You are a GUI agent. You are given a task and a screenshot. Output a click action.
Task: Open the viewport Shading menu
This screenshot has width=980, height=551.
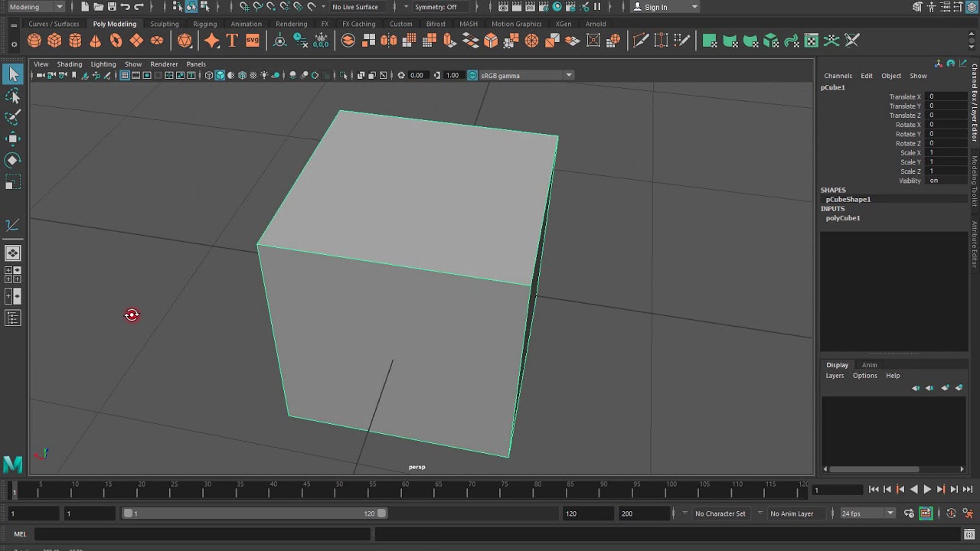pos(69,64)
